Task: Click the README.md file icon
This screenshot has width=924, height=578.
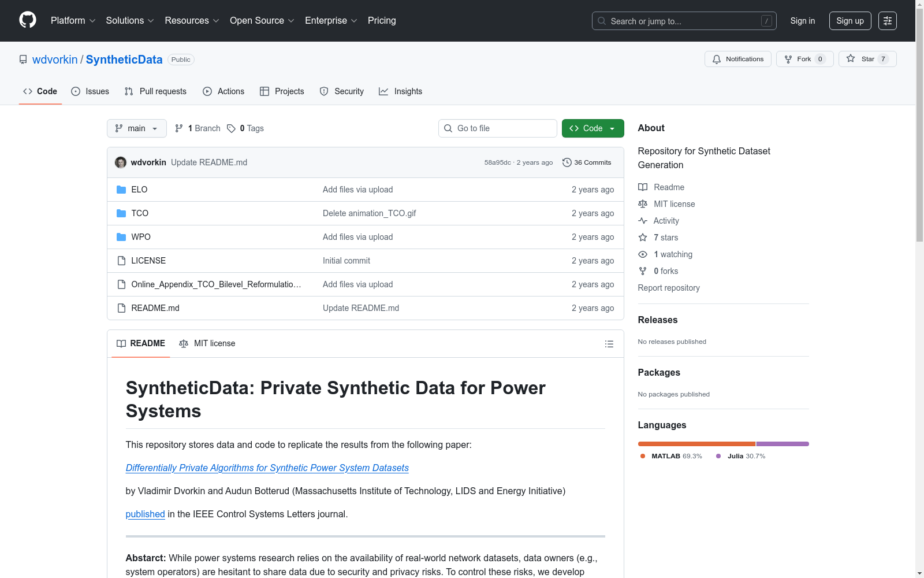Action: click(121, 308)
